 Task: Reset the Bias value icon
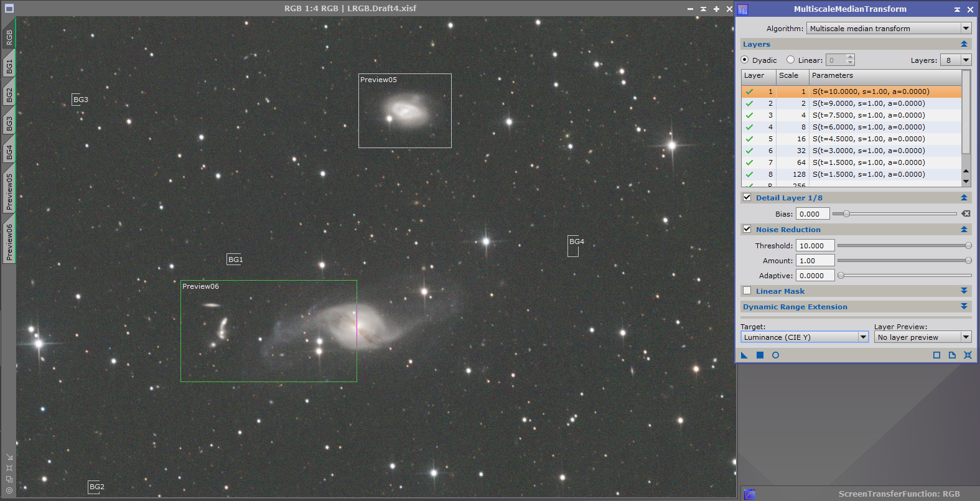pyautogui.click(x=966, y=213)
